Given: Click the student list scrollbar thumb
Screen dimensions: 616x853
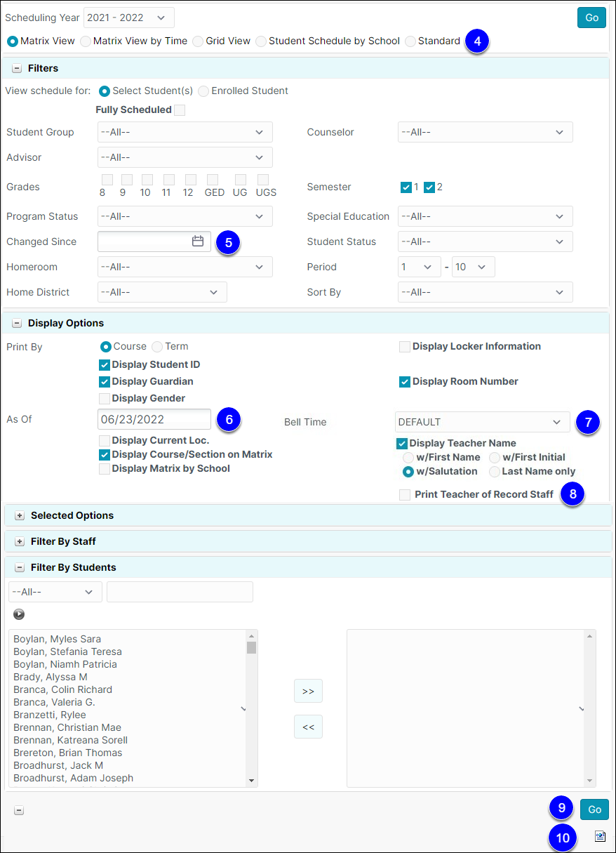Looking at the screenshot, I should click(x=251, y=647).
